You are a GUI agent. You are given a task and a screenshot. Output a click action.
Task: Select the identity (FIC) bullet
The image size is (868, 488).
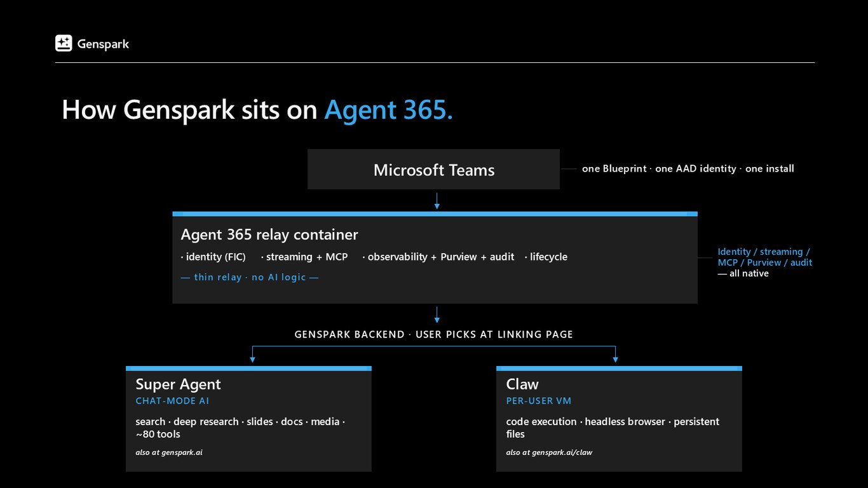point(213,257)
